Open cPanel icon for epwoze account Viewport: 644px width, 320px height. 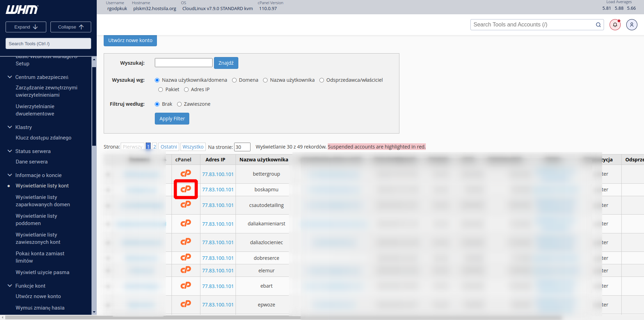pos(186,304)
